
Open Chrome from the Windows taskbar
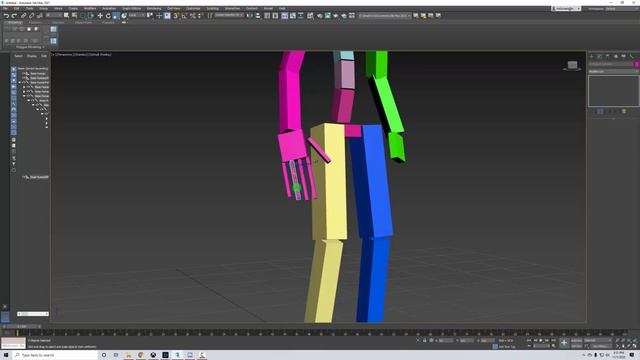141,355
